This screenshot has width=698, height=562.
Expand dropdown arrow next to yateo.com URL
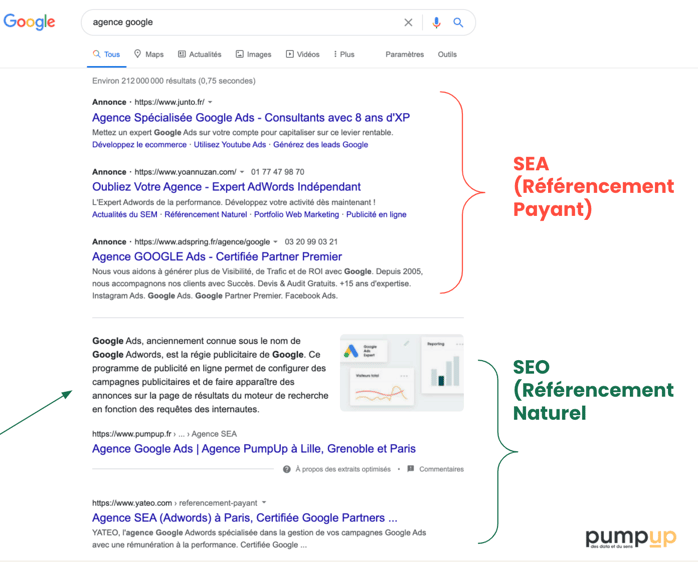pos(264,502)
